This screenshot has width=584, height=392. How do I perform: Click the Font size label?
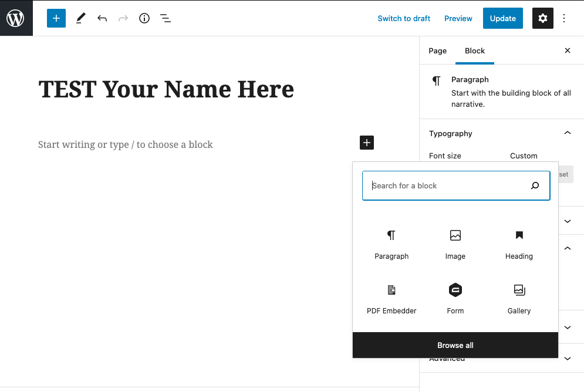coord(445,156)
